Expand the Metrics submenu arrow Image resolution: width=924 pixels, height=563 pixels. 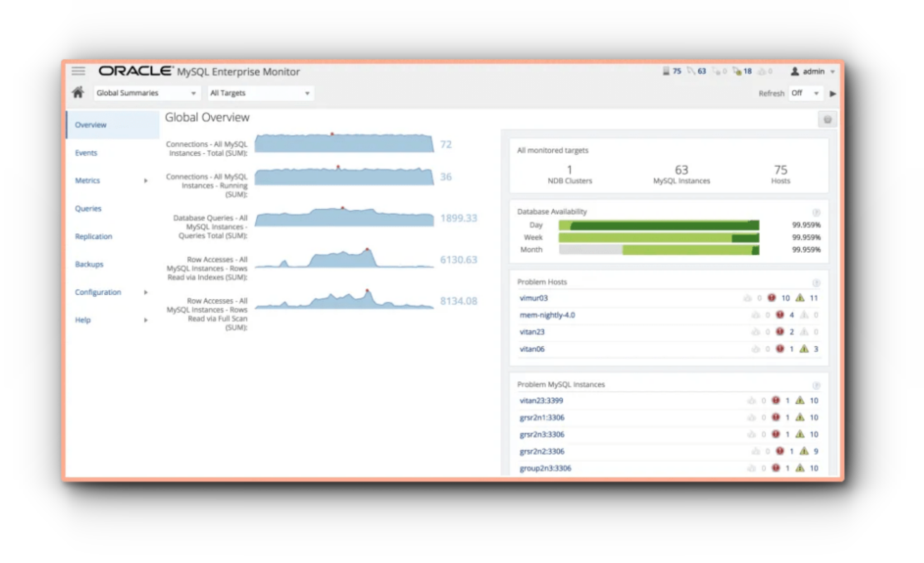click(146, 180)
